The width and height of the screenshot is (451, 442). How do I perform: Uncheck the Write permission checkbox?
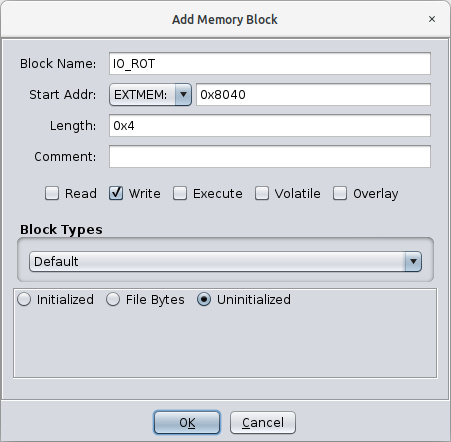click(116, 193)
